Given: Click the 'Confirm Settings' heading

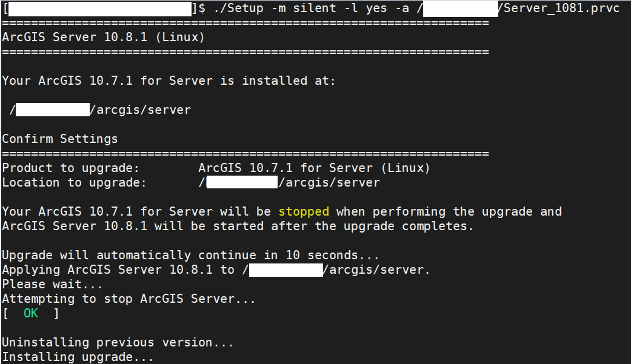Looking at the screenshot, I should pos(60,139).
